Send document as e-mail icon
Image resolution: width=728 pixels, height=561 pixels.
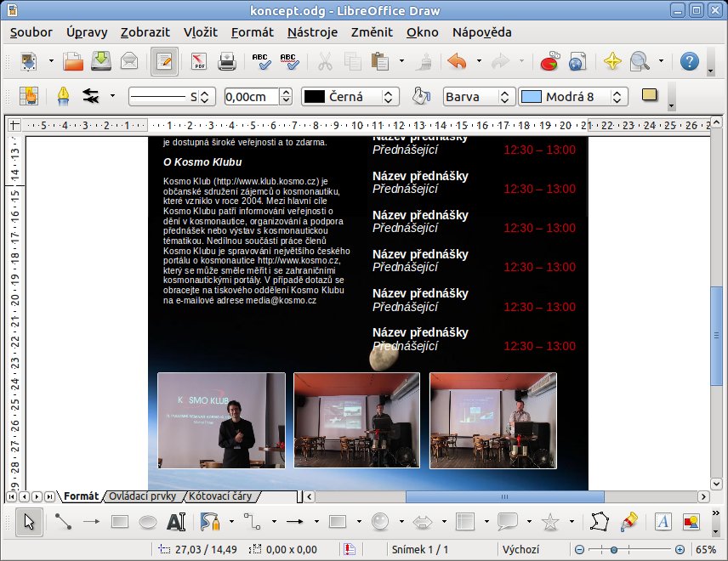coord(129,61)
